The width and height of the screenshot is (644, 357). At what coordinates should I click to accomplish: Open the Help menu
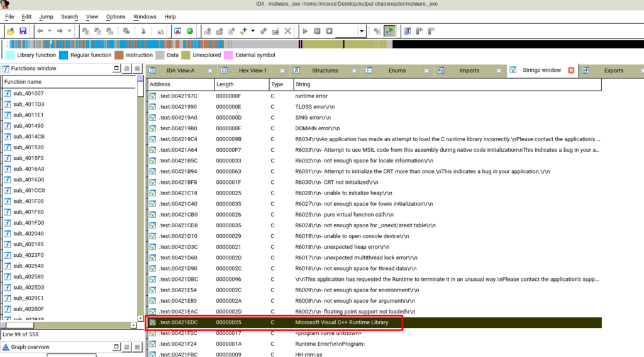[x=170, y=17]
